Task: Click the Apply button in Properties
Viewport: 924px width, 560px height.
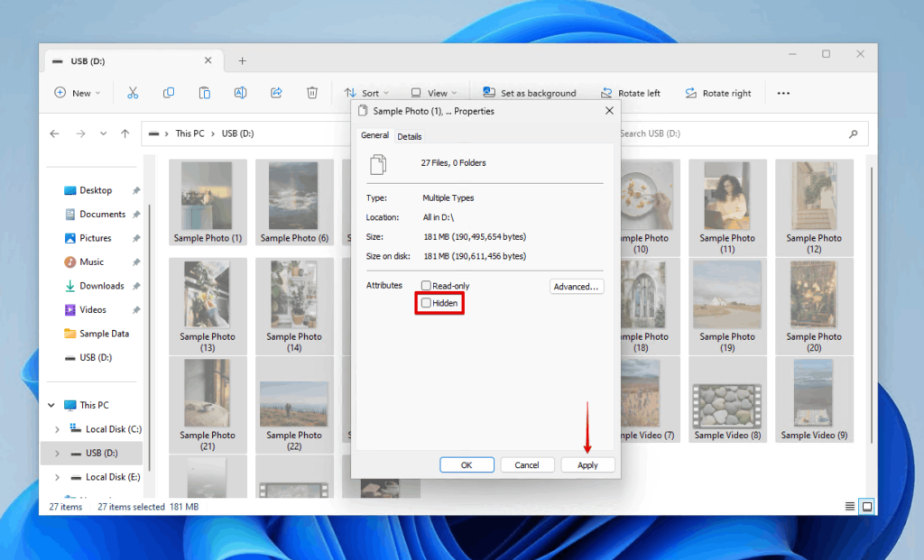Action: pos(587,464)
